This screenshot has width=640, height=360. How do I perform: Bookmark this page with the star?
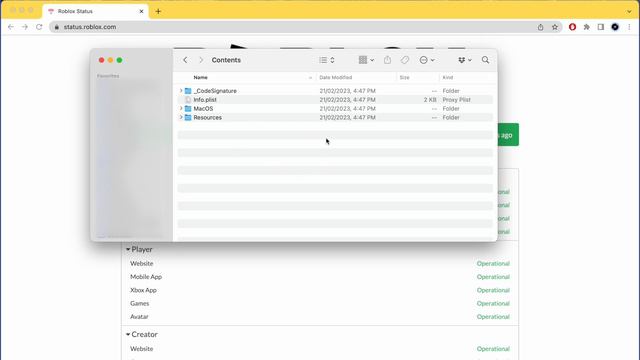coord(554,27)
